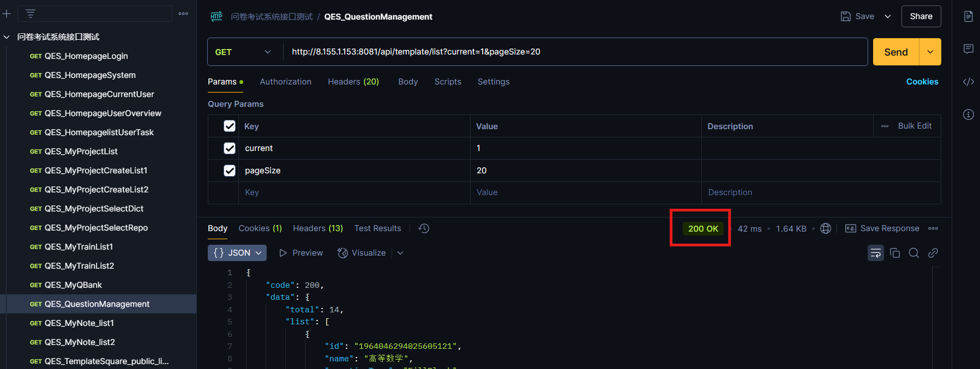Click the Share button

(921, 16)
